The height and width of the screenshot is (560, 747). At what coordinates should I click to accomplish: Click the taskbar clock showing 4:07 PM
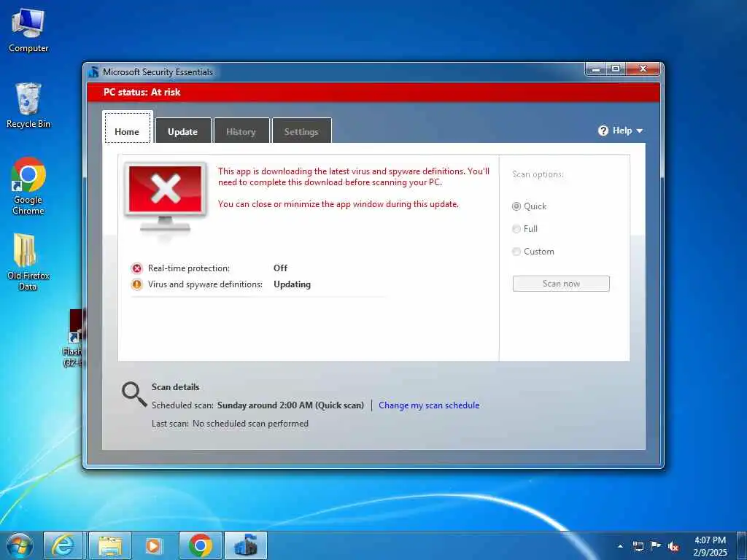click(x=711, y=546)
